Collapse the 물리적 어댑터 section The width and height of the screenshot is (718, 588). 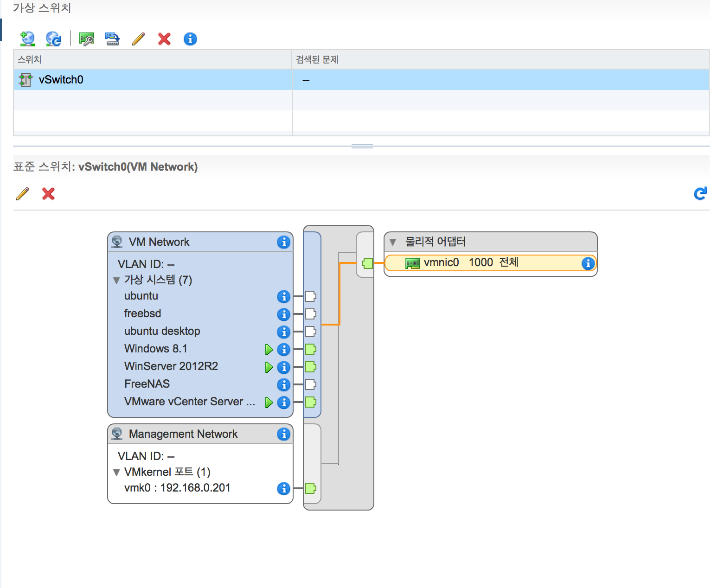pyautogui.click(x=393, y=242)
